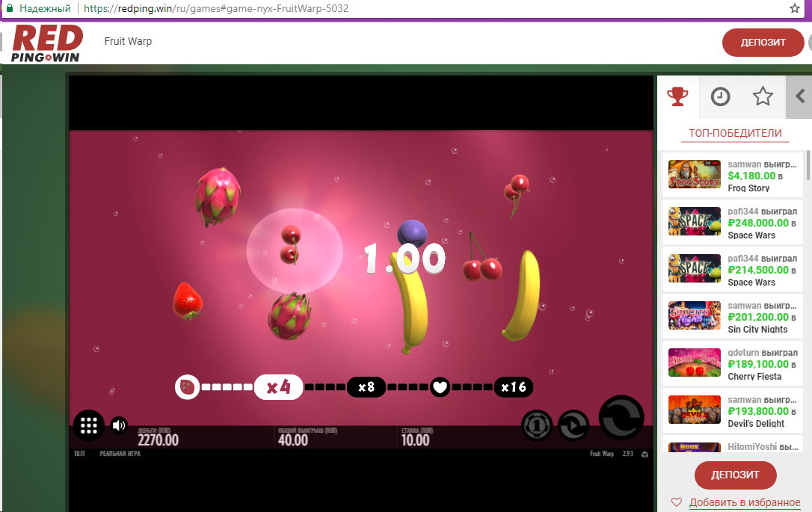The width and height of the screenshot is (812, 512).
Task: Open the Space Wars thumbnail with ₽214,500.00
Action: (694, 268)
